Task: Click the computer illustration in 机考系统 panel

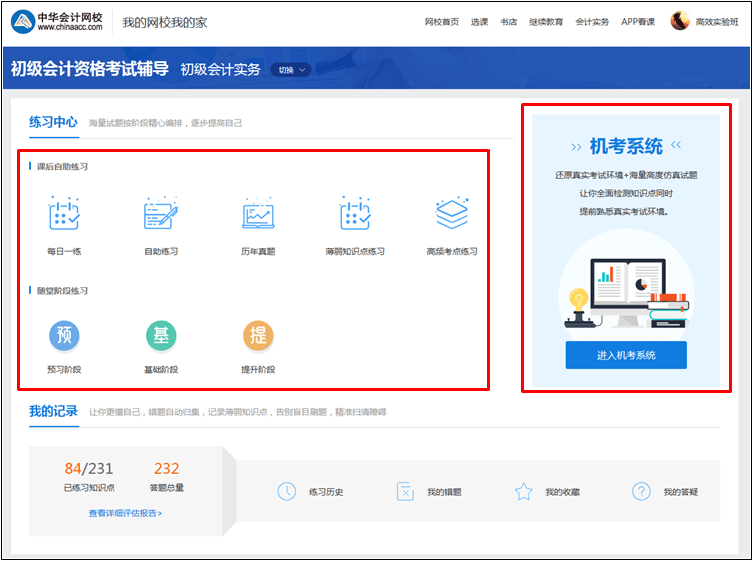Action: click(626, 292)
